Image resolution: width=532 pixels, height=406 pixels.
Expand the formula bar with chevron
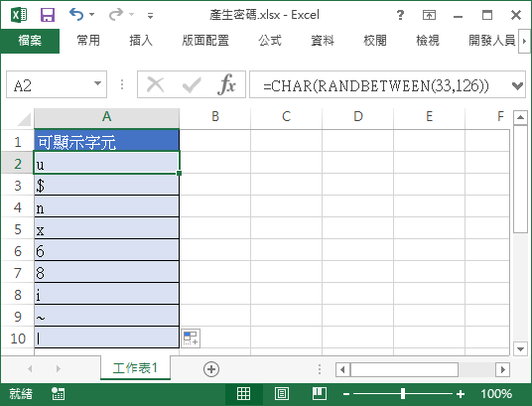[517, 85]
